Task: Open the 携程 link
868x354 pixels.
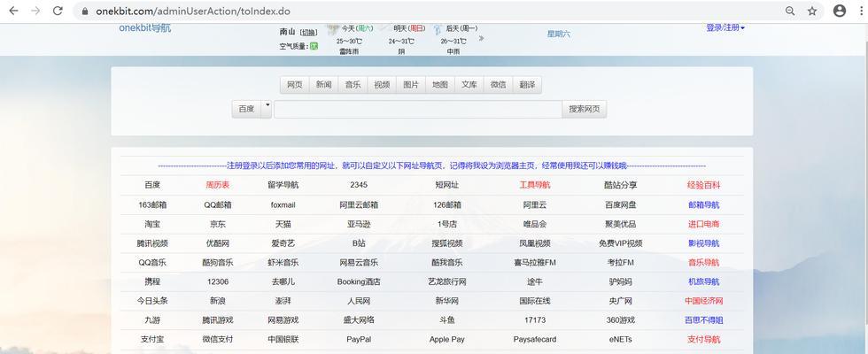Action: (152, 281)
